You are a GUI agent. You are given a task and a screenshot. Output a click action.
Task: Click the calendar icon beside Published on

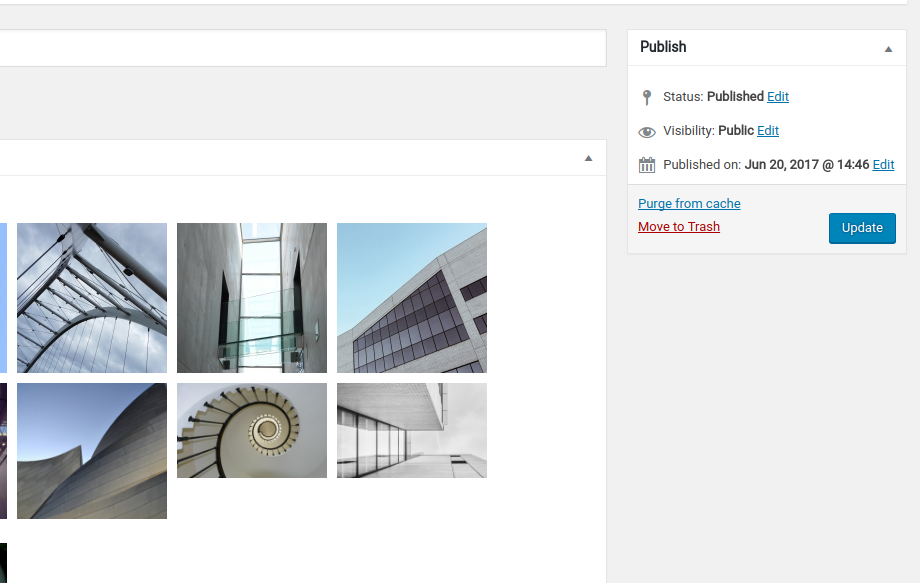tap(647, 165)
